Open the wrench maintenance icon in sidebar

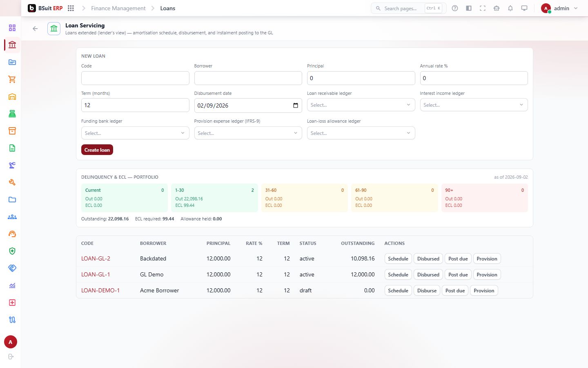point(12,182)
